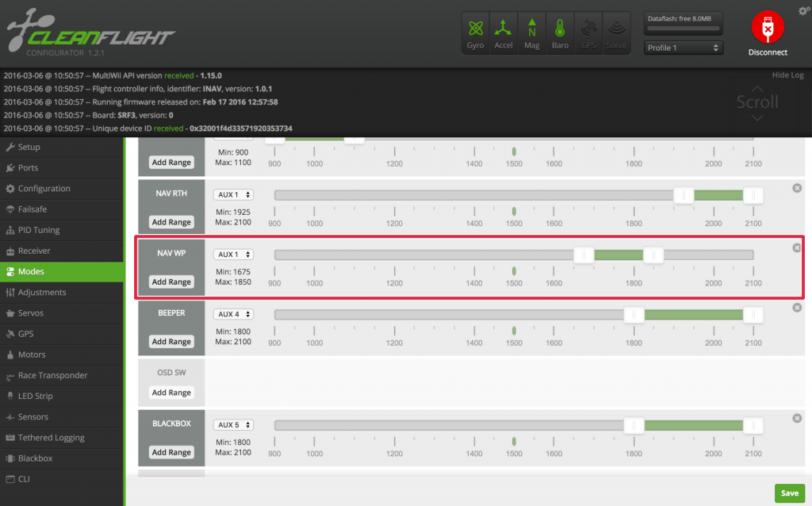This screenshot has height=506, width=812.
Task: Select the Gyro sensor icon
Action: pyautogui.click(x=475, y=32)
